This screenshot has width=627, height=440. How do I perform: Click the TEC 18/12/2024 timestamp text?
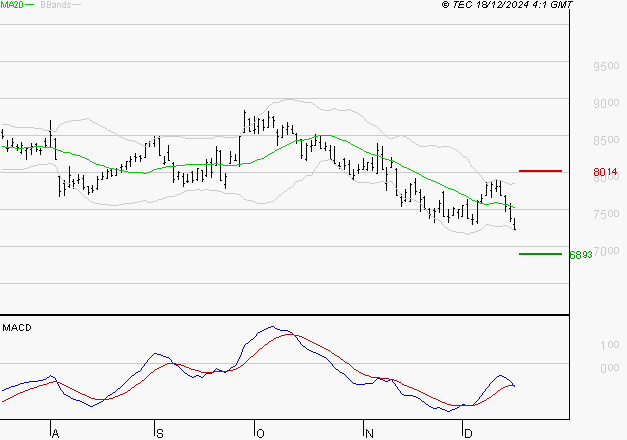[x=507, y=5]
